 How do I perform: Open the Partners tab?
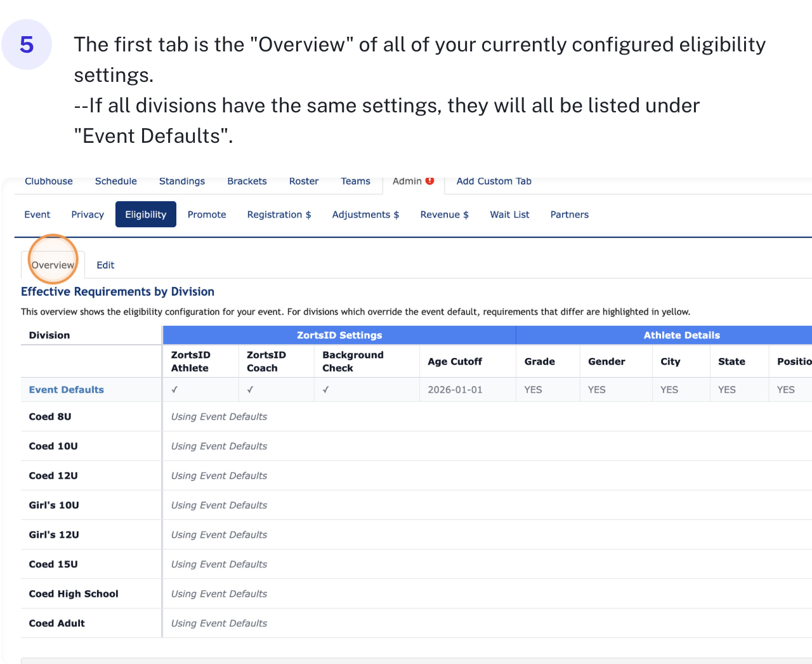569,215
